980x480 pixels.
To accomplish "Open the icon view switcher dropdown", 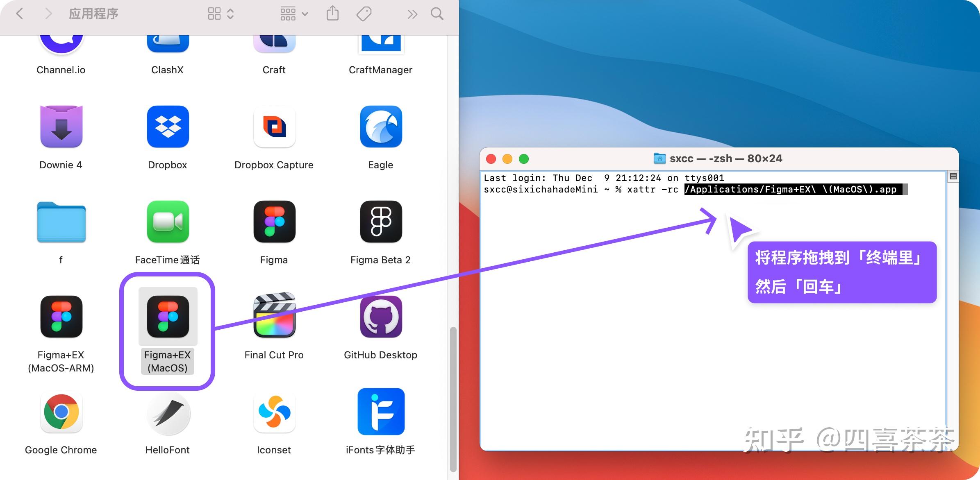I will [x=221, y=14].
